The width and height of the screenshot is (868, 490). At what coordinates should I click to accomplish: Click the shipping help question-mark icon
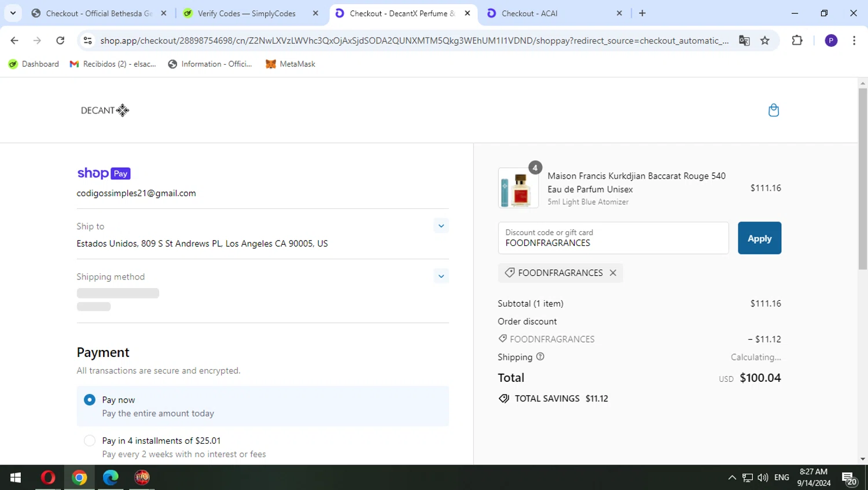[x=540, y=356]
